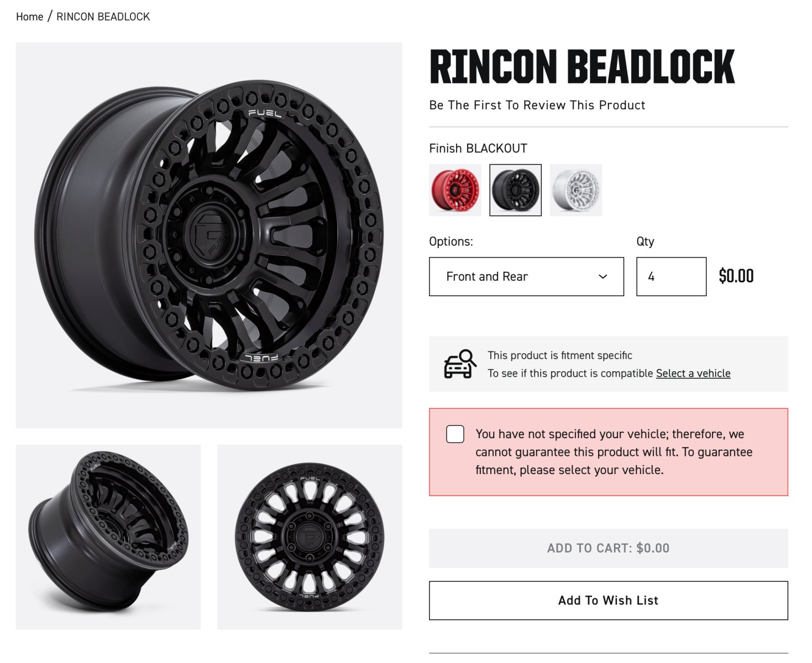Image resolution: width=812 pixels, height=663 pixels.
Task: Click the vehicle fitment search icon
Action: (x=460, y=364)
